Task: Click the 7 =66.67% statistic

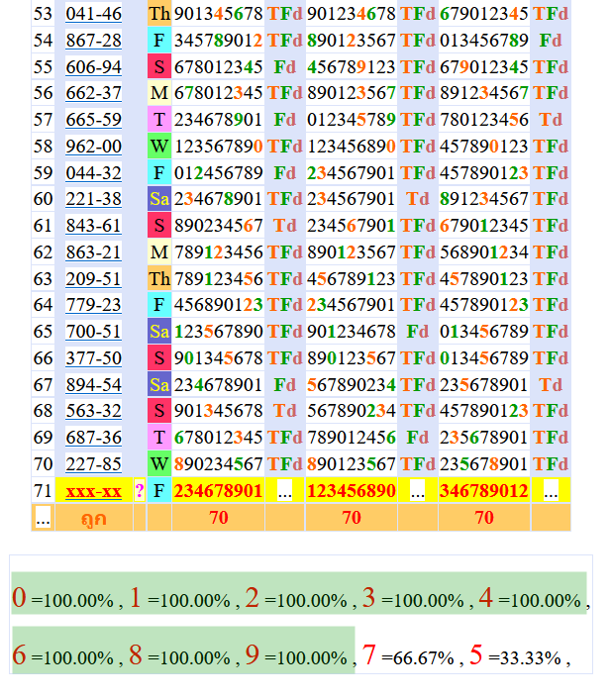Action: tap(407, 656)
